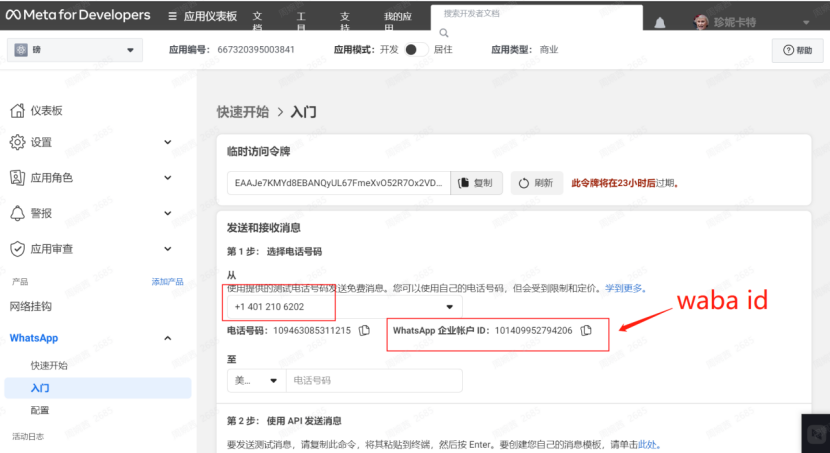The image size is (830, 453).
Task: Copy the phone number ID
Action: (364, 330)
